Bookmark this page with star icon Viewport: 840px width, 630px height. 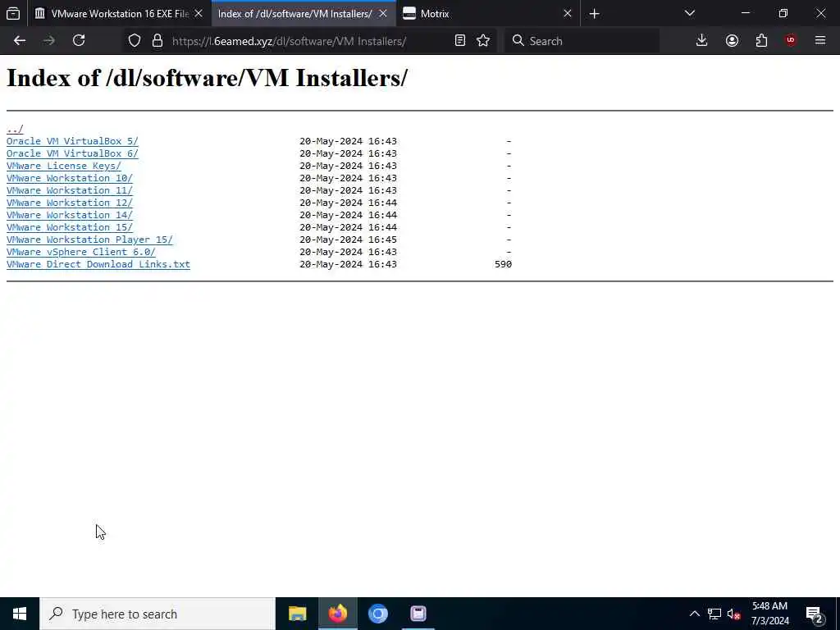[483, 41]
